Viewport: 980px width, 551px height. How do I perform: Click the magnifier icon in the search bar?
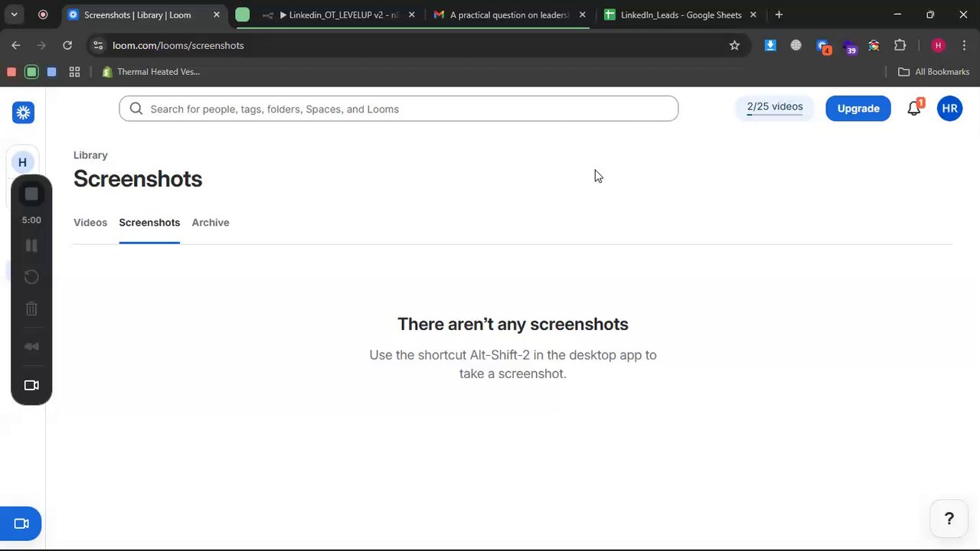(x=136, y=109)
